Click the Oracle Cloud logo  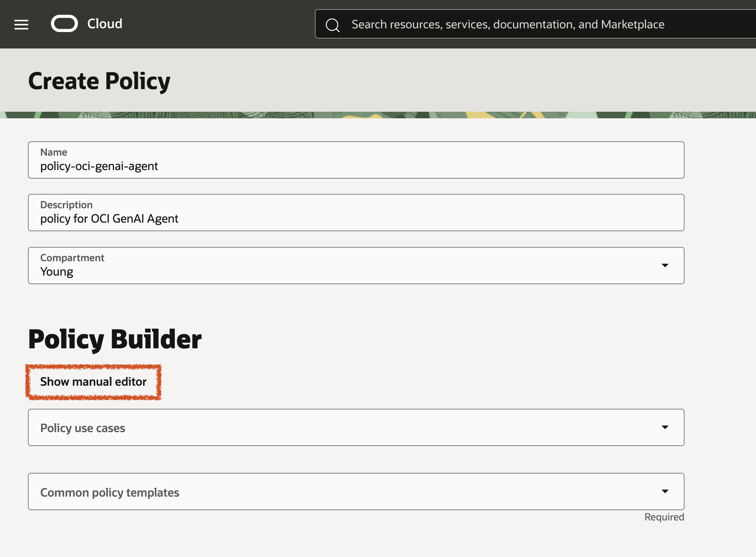[x=64, y=24]
